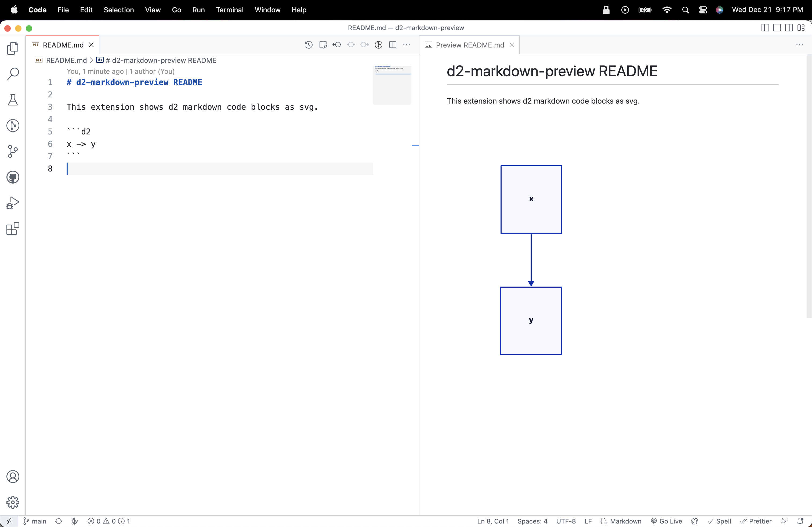Start Go Live server
This screenshot has height=527, width=812.
666,521
